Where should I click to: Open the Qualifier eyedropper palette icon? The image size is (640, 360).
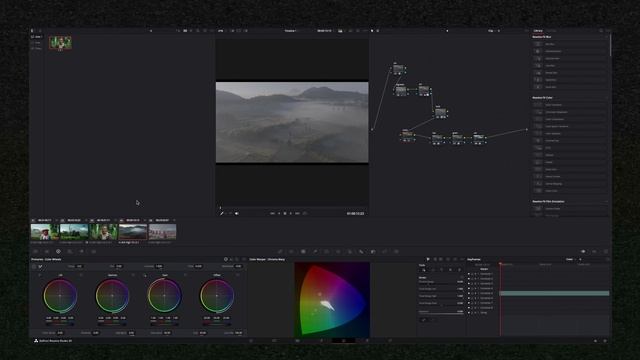tap(315, 252)
